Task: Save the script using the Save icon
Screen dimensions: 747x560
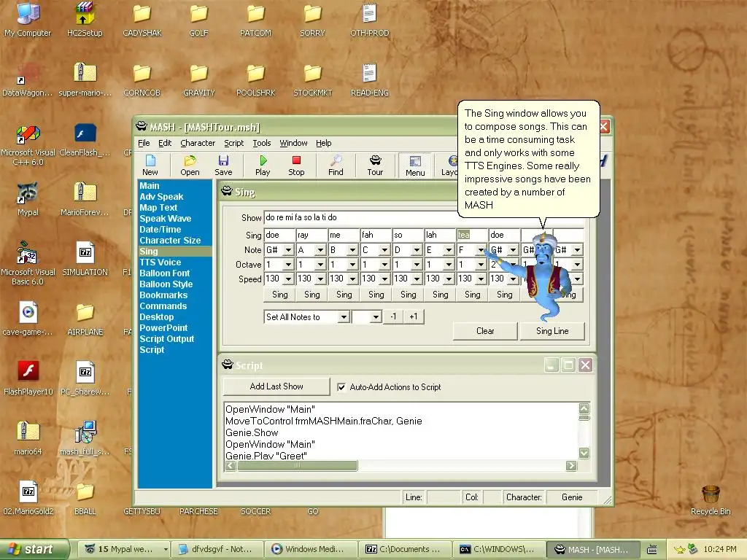Action: 223,166
